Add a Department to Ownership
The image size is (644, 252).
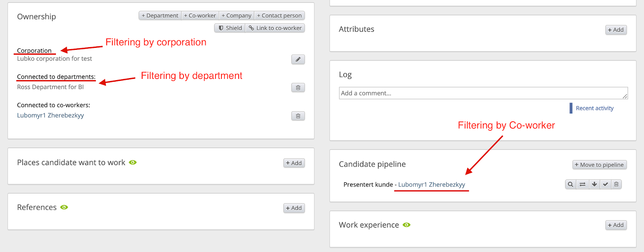(160, 16)
